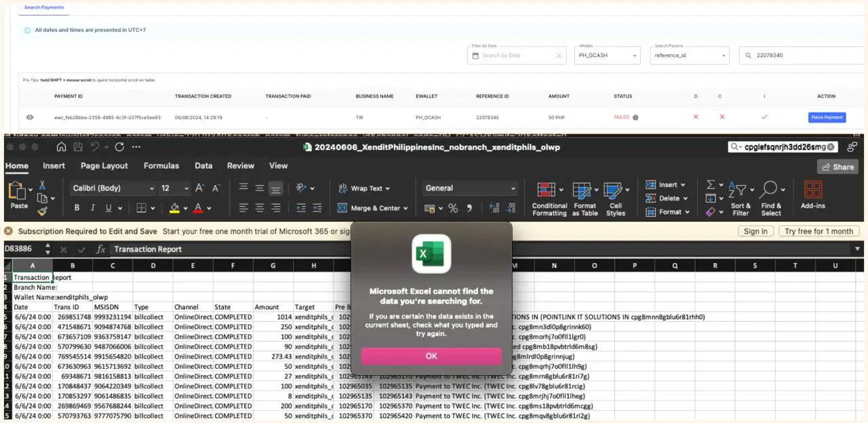Click the red X under column D
This screenshot has height=423, width=868.
click(x=696, y=117)
